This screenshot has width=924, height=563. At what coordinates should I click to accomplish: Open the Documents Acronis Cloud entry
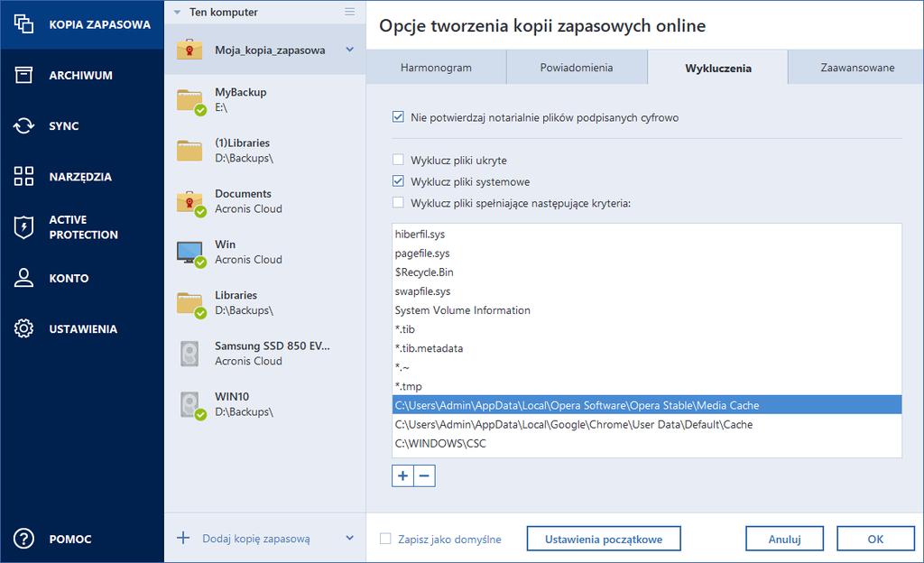tap(265, 201)
